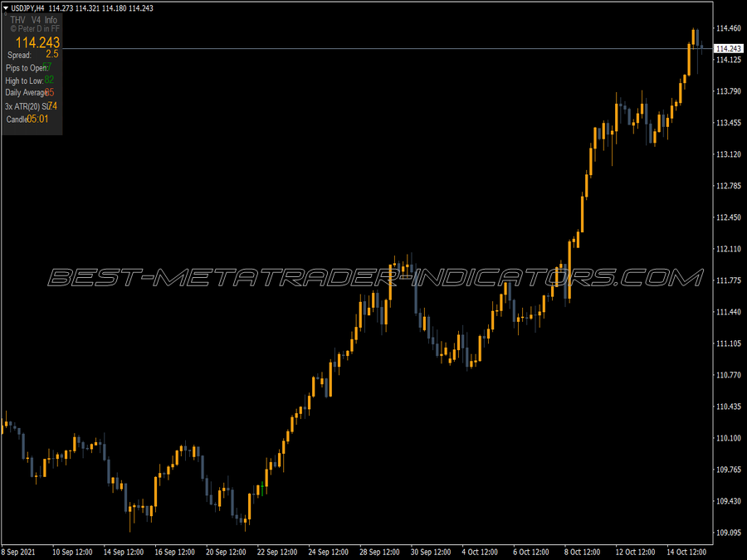Click the 110.435 price scale label
Image resolution: width=747 pixels, height=560 pixels.
coord(729,407)
